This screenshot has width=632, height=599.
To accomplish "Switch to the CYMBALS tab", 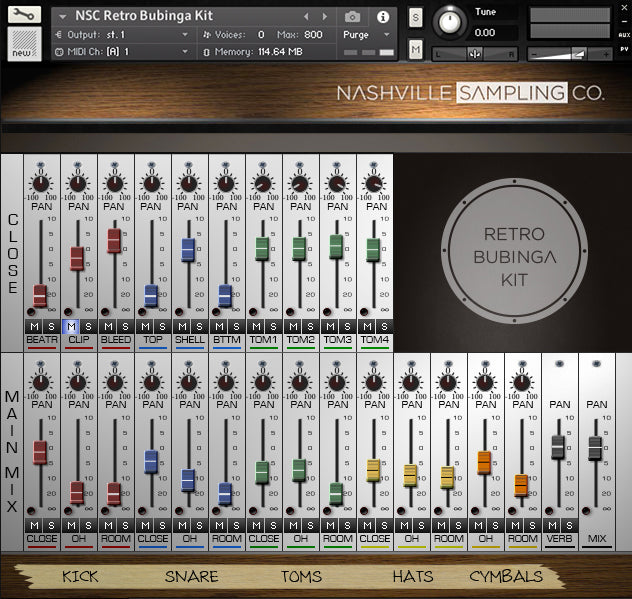I will point(506,576).
